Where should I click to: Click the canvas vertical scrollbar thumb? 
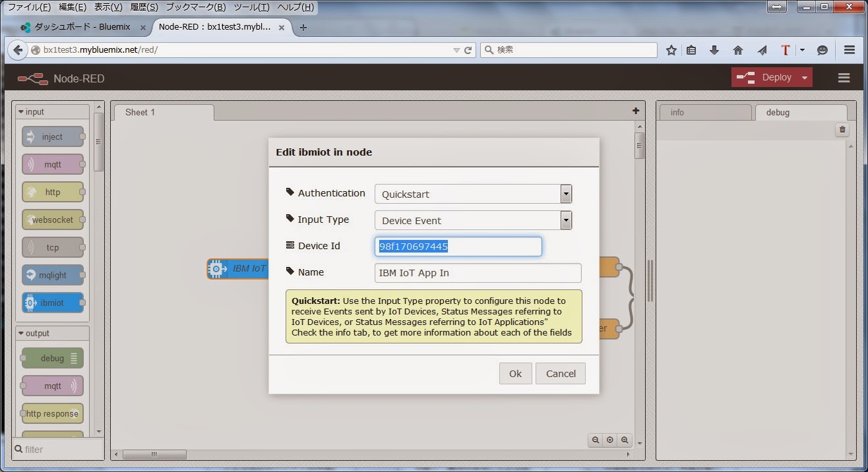point(639,146)
